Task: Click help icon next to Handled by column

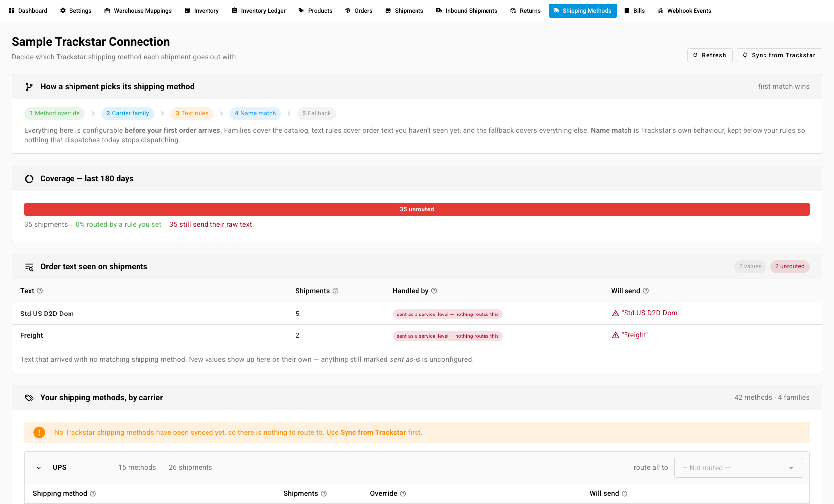Action: [x=434, y=291]
